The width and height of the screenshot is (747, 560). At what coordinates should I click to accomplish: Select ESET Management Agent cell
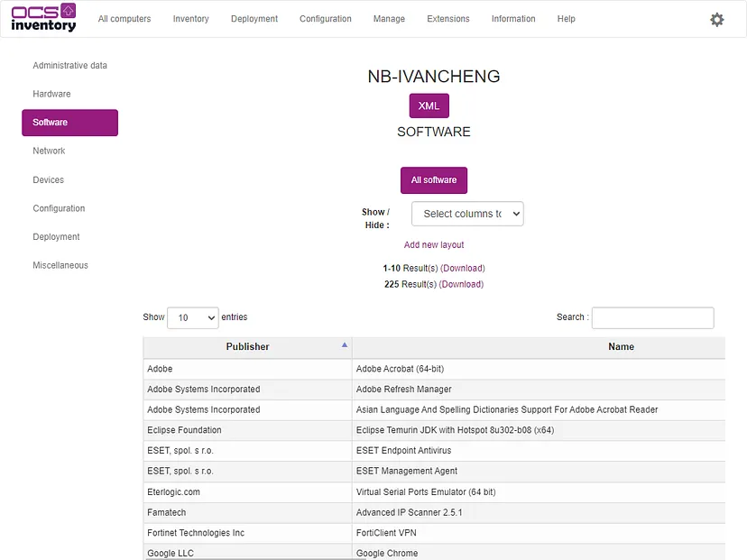point(539,471)
